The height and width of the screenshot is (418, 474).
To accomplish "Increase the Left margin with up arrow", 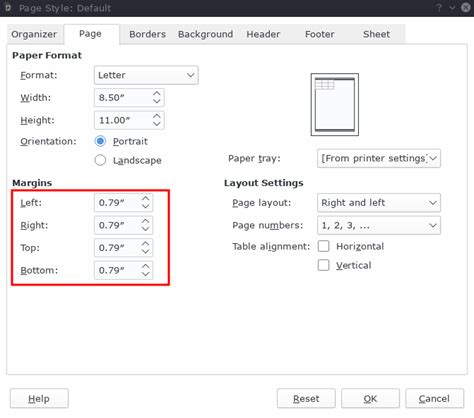I will pos(145,199).
